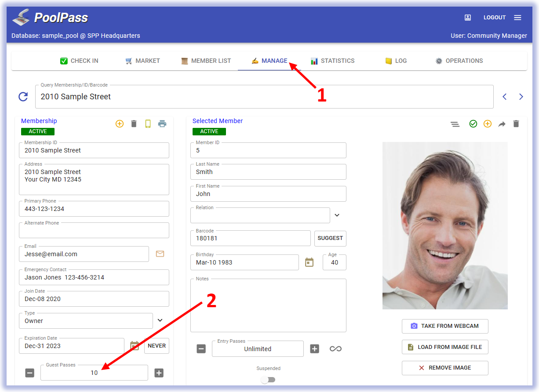Screen dimensions: 539x392
Task: Click LOAD FROM IMAGE FILE button
Action: (445, 347)
